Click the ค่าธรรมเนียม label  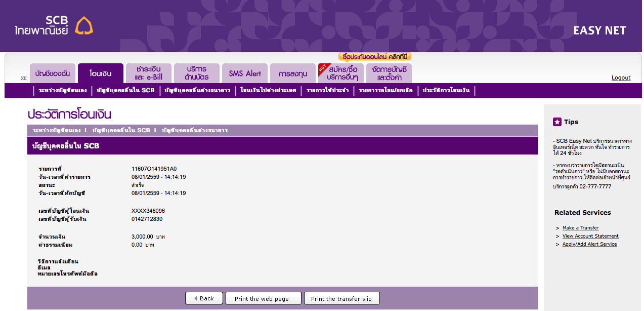point(56,245)
